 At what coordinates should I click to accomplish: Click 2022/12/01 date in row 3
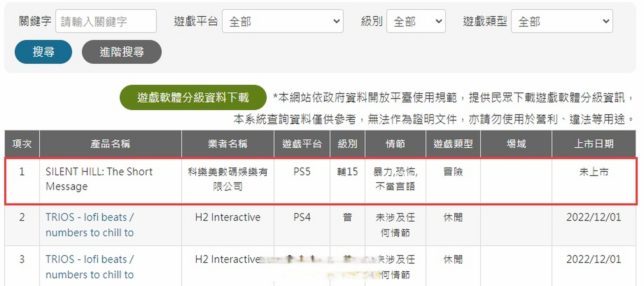click(x=594, y=259)
